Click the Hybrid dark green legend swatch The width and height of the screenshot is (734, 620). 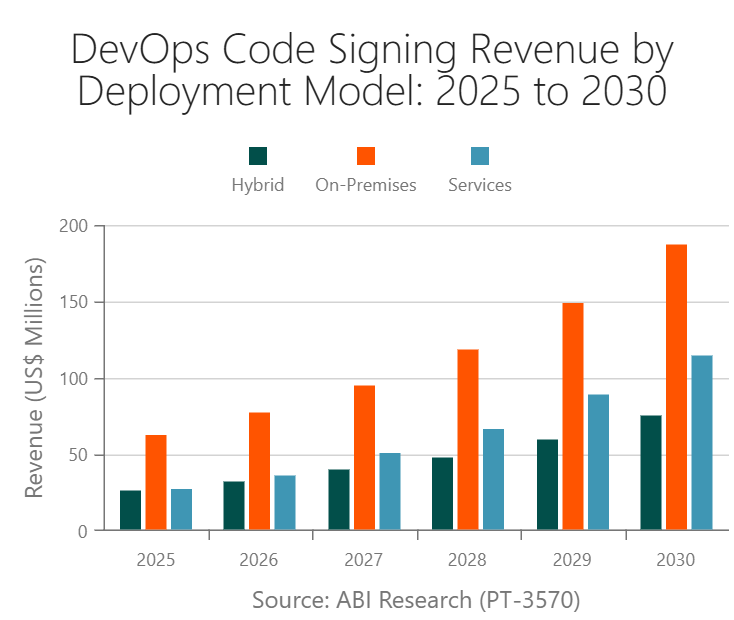pos(258,156)
